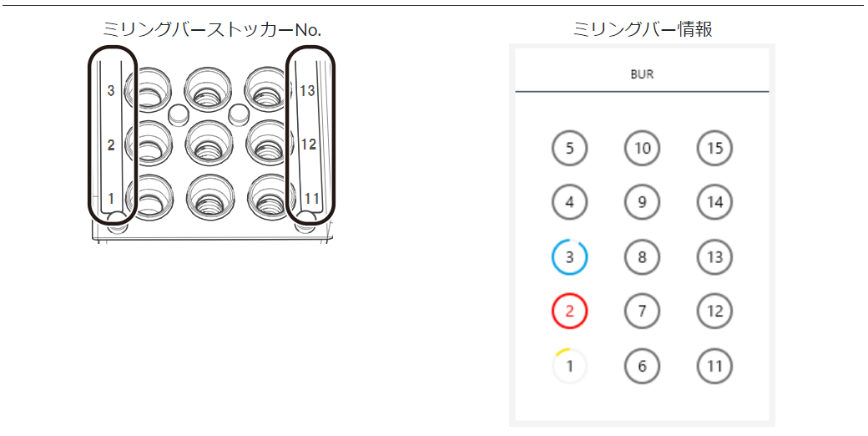The width and height of the screenshot is (868, 436).
Task: Click stocker label number 13 in diagram
Action: [x=307, y=90]
